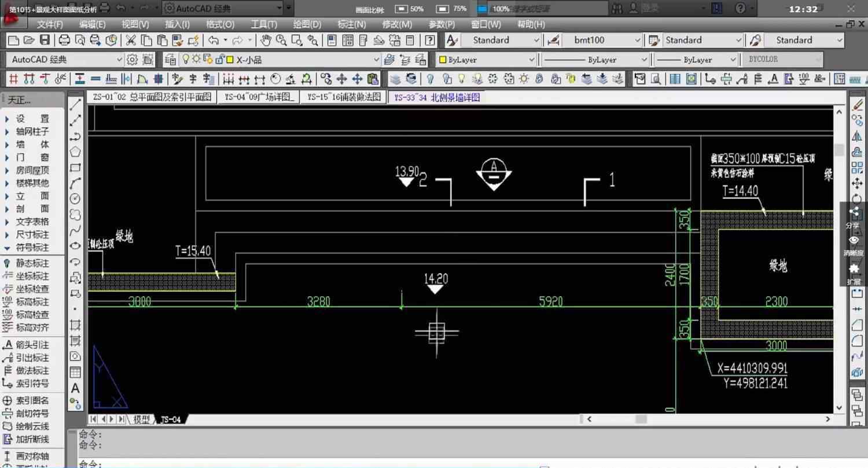
Task: Open the 文件(F) menu
Action: [50, 24]
